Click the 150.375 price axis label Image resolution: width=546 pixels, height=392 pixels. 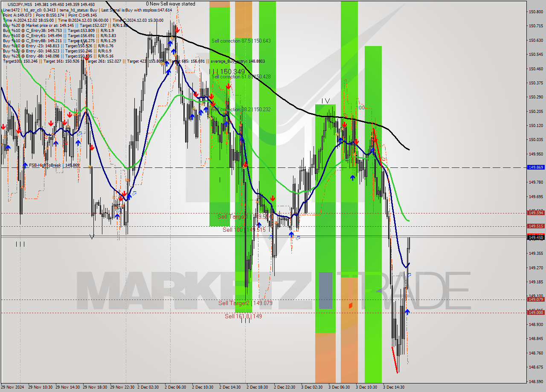536,83
